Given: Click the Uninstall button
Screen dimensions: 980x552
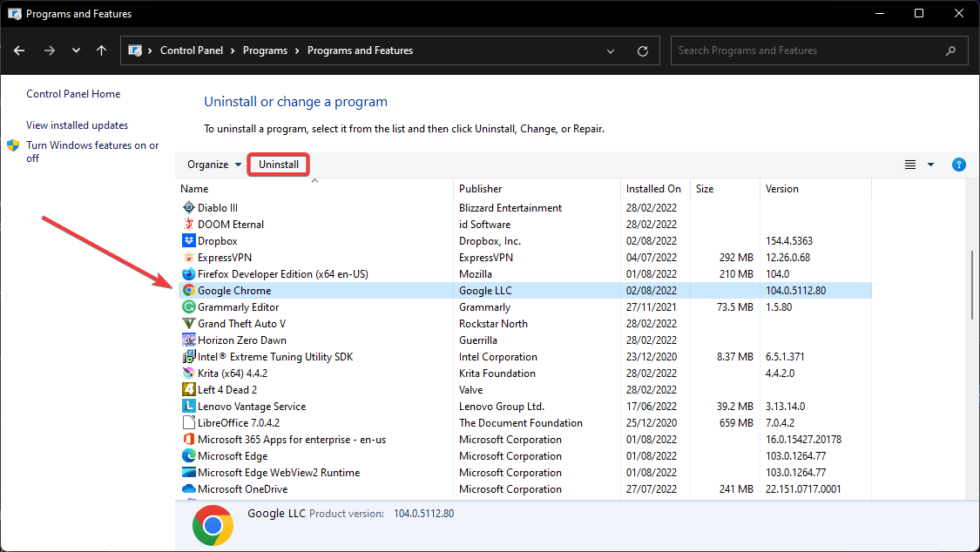Looking at the screenshot, I should [279, 165].
